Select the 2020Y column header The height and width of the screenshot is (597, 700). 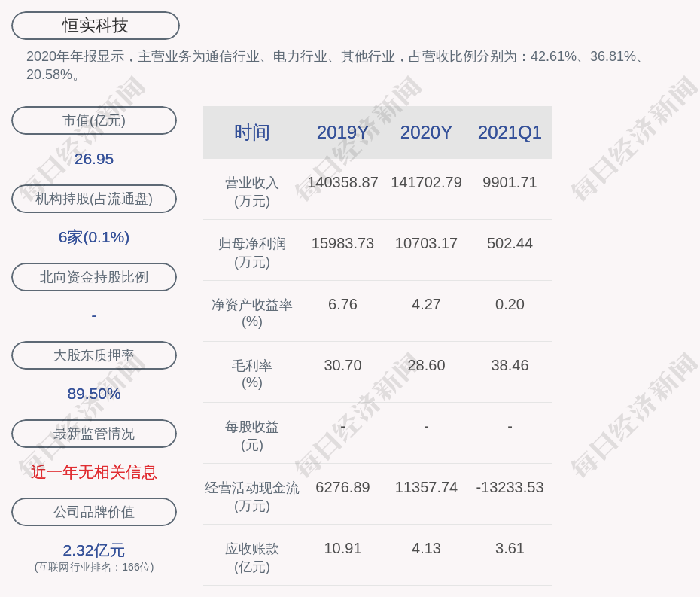426,132
